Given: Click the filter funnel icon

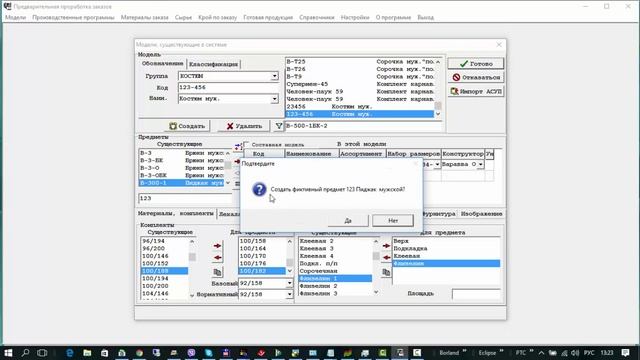Looking at the screenshot, I should 278,126.
